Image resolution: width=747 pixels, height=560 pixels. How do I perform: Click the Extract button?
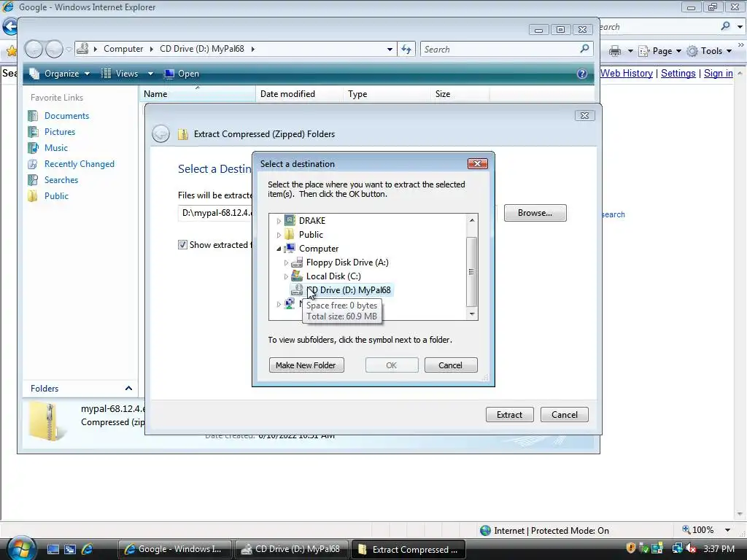coord(510,415)
